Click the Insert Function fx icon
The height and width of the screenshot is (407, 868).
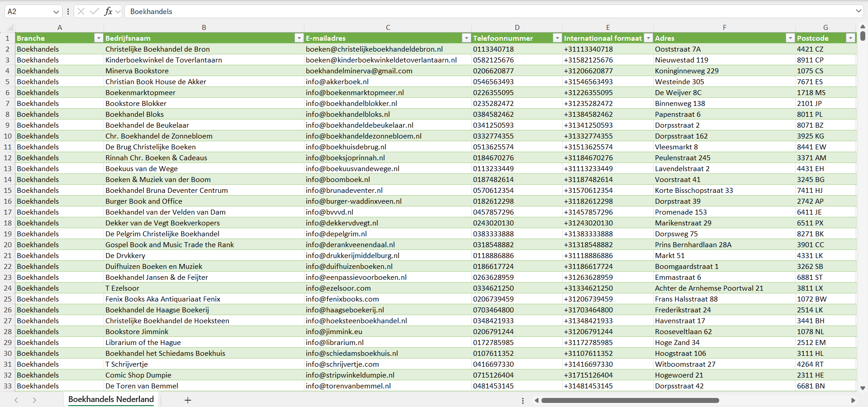point(108,11)
